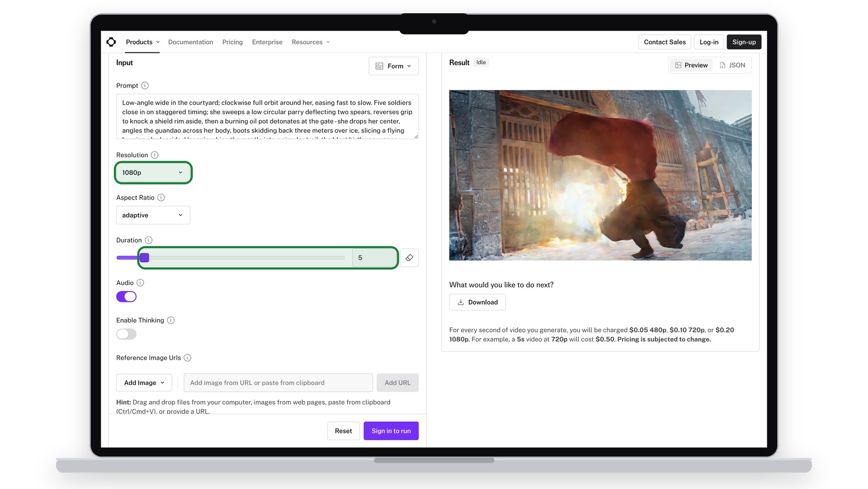Enable the Thinking toggle switch

coord(126,334)
